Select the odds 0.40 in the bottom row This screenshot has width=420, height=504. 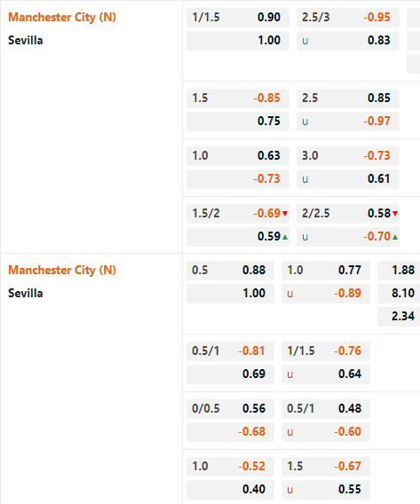[x=230, y=490]
